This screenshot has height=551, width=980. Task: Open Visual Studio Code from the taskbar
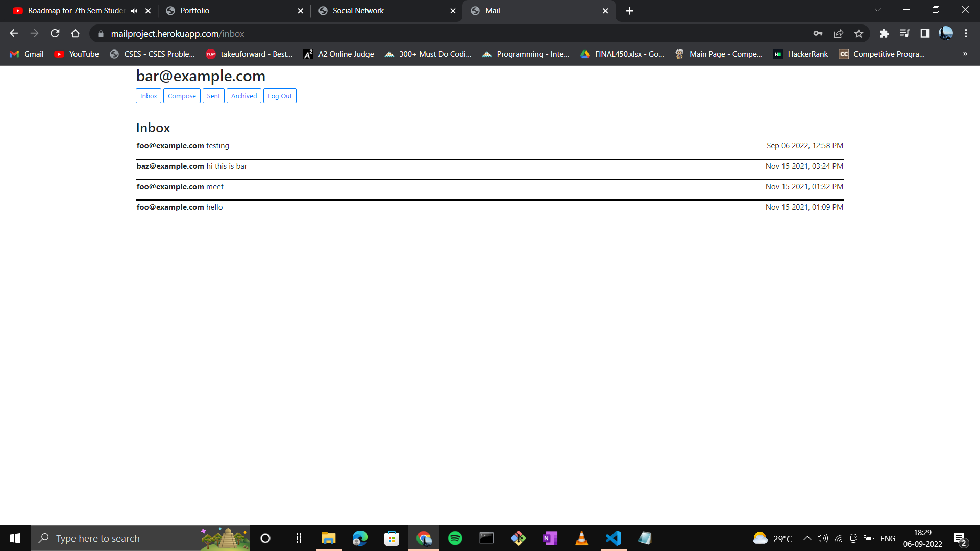(613, 538)
